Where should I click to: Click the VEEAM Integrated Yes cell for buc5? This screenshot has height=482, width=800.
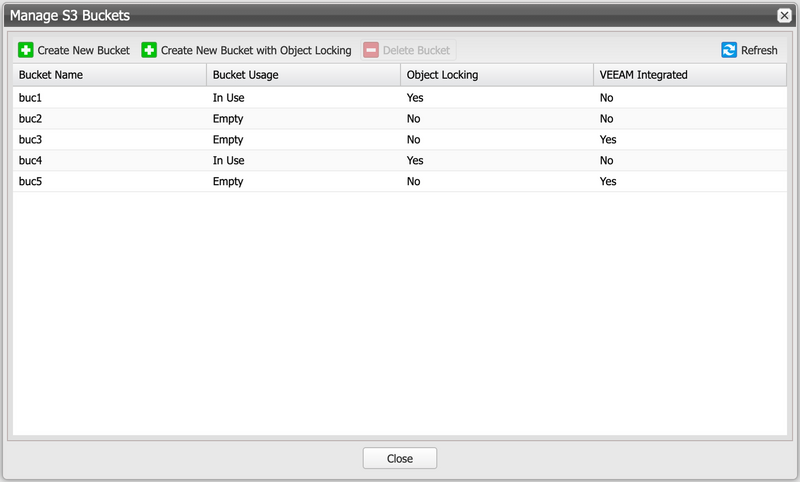pyautogui.click(x=608, y=182)
